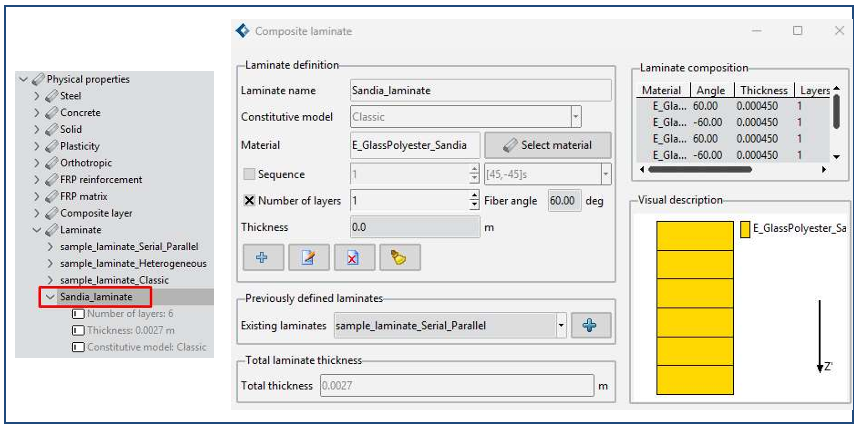This screenshot has height=428, width=858.
Task: Open the Existing laminates dropdown
Action: click(x=561, y=326)
